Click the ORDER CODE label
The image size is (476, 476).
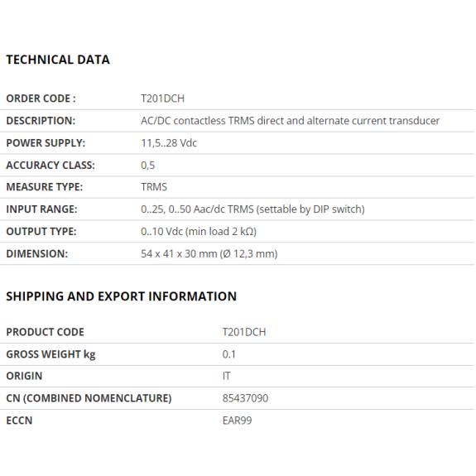tap(41, 99)
